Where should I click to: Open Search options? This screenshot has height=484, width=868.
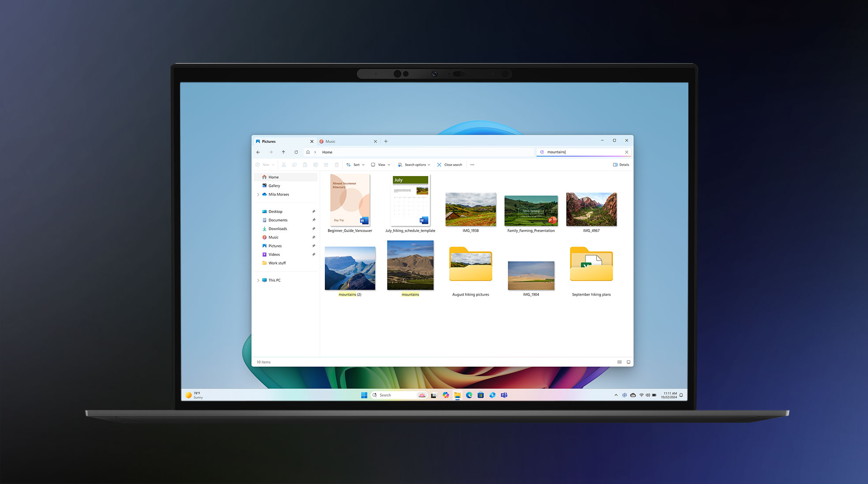point(413,165)
